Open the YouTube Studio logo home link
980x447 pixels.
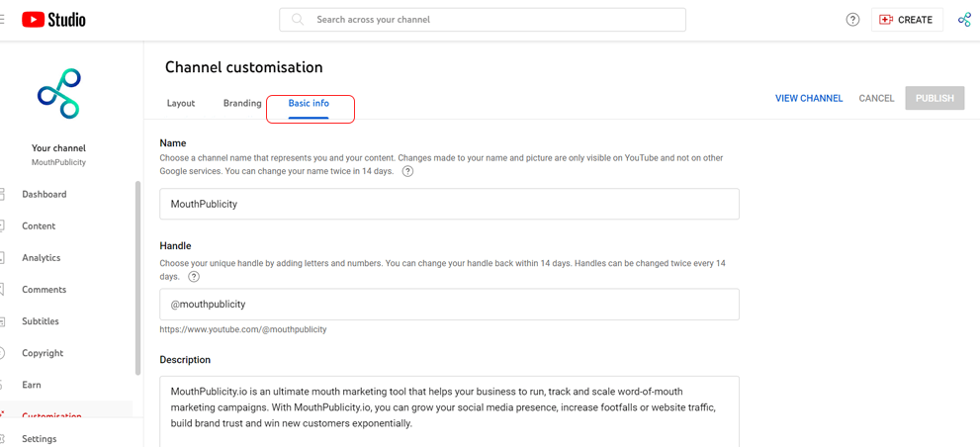click(x=53, y=20)
